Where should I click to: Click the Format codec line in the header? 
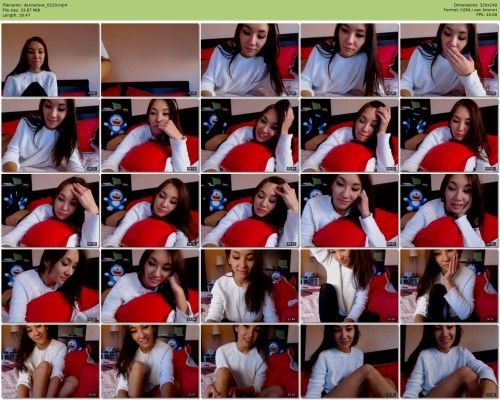pyautogui.click(x=470, y=10)
